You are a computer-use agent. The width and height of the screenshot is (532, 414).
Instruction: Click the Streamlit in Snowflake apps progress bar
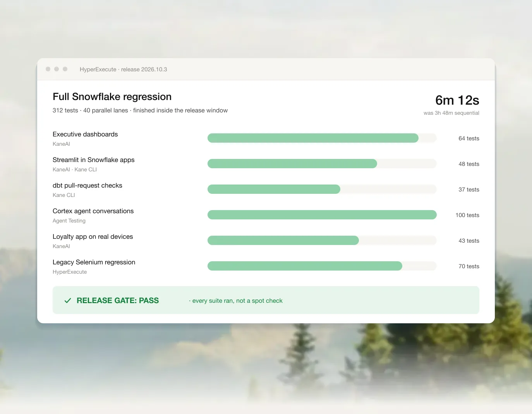tap(322, 164)
